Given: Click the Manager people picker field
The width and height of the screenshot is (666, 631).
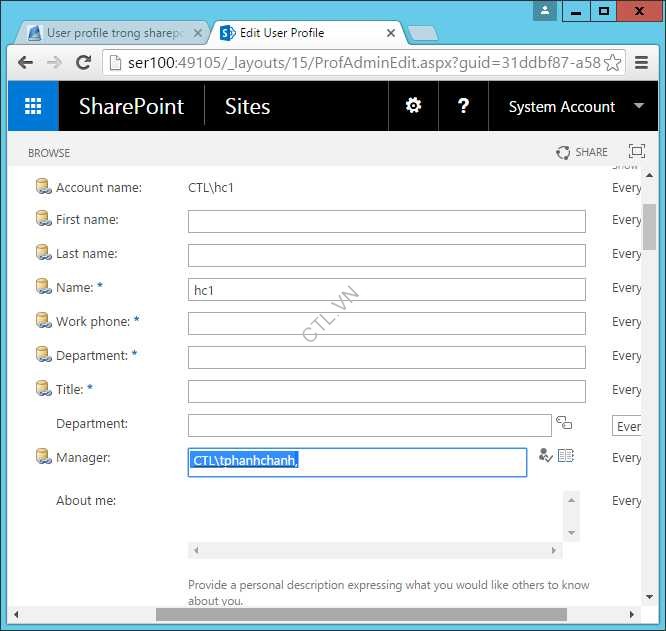Looking at the screenshot, I should (357, 462).
